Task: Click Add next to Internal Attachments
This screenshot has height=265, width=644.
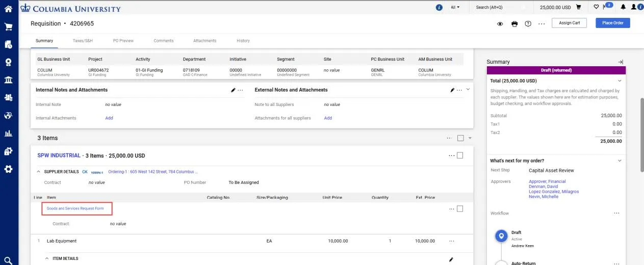Action: click(109, 118)
